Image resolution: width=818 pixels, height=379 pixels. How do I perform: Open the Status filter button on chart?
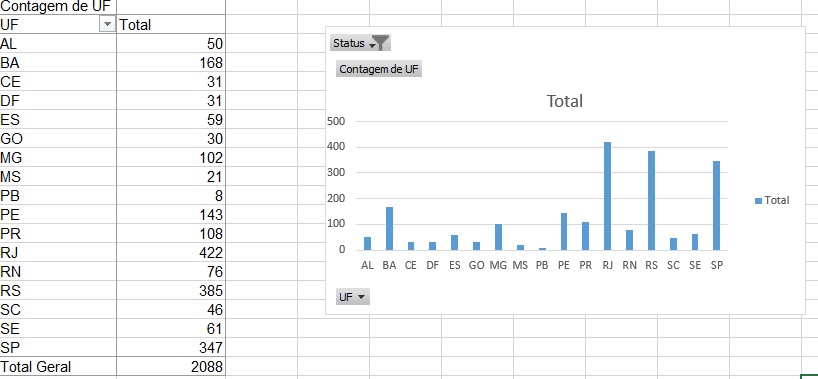360,43
